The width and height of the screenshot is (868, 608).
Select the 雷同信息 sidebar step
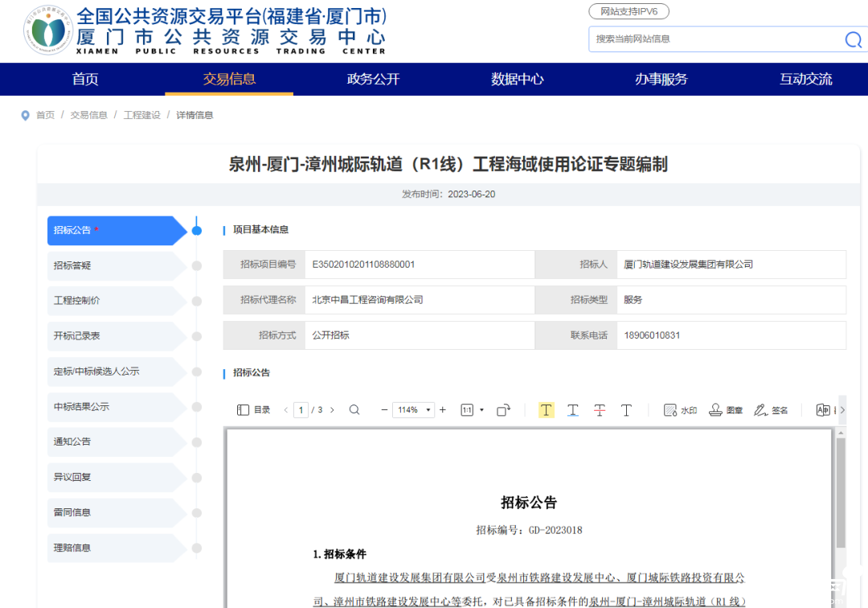117,513
